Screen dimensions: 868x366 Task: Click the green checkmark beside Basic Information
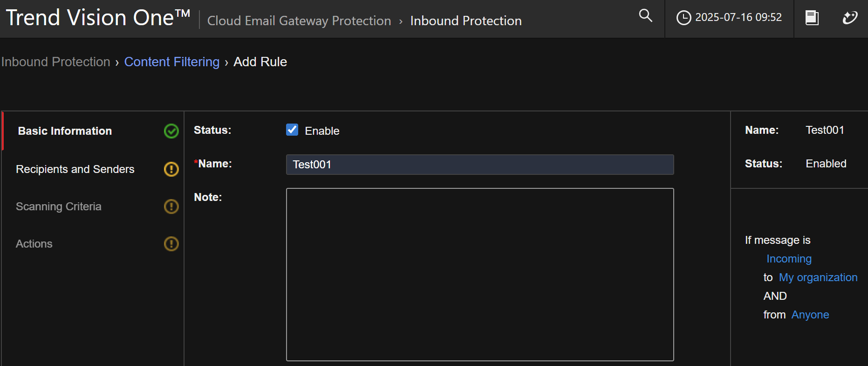(x=171, y=131)
